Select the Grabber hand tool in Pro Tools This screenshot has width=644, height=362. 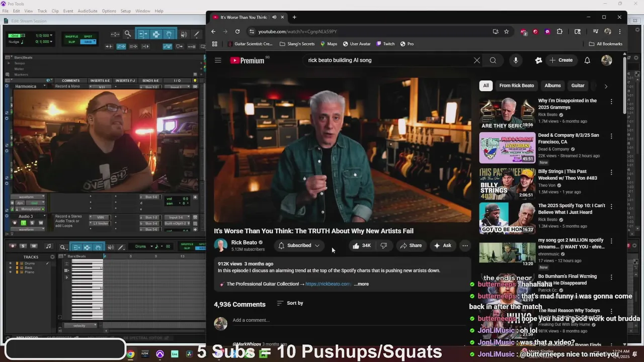click(x=170, y=34)
